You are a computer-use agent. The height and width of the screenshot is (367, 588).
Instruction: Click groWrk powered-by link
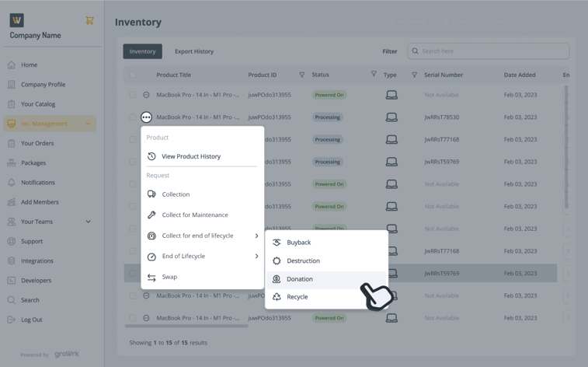(x=67, y=354)
